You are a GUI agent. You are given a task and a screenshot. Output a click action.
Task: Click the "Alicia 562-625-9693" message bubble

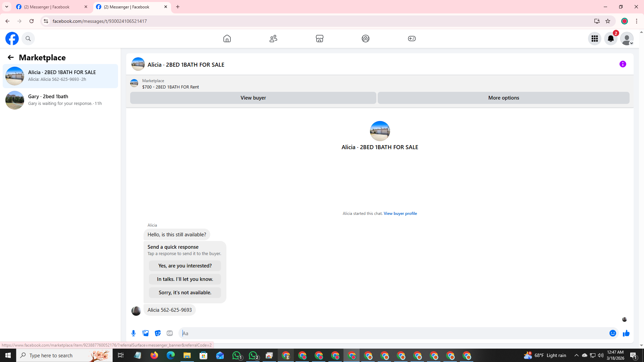[170, 310]
